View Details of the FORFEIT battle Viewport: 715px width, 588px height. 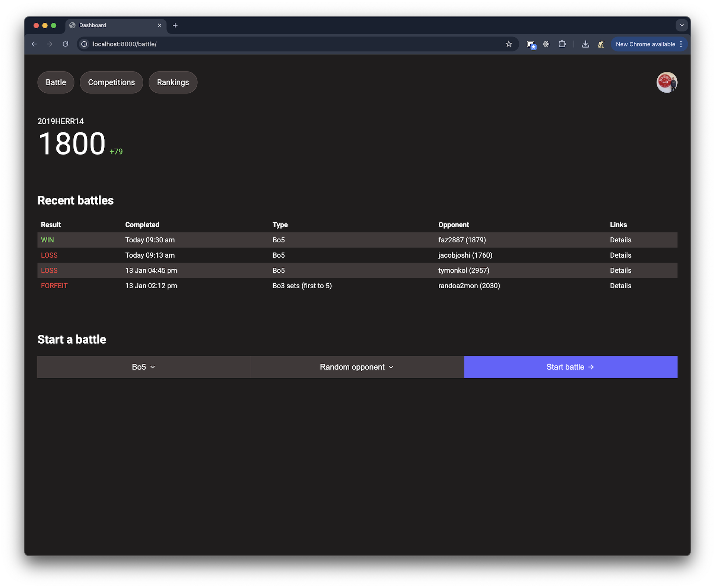(x=620, y=286)
